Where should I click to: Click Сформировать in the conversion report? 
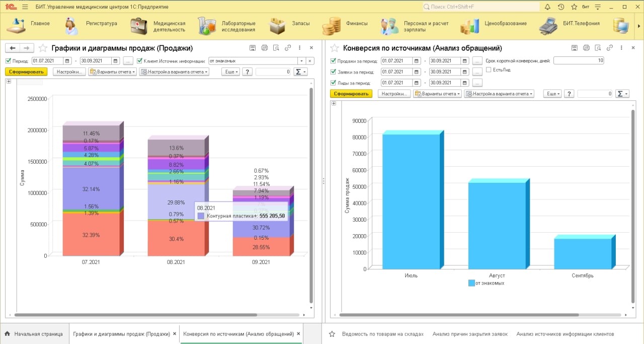tap(351, 94)
